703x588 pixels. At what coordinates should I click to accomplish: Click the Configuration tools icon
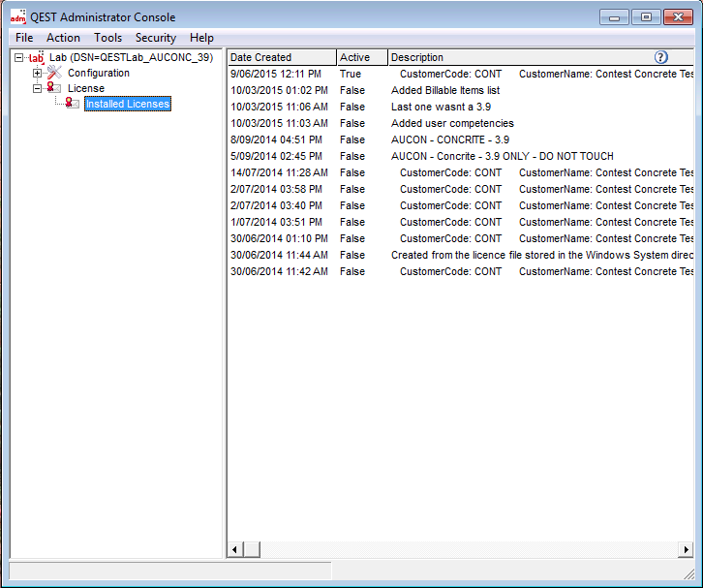(x=54, y=73)
